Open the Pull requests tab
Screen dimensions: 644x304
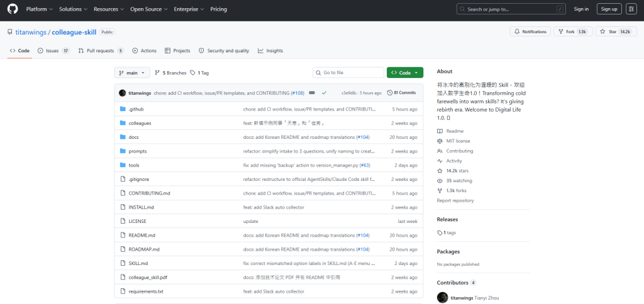(x=101, y=50)
